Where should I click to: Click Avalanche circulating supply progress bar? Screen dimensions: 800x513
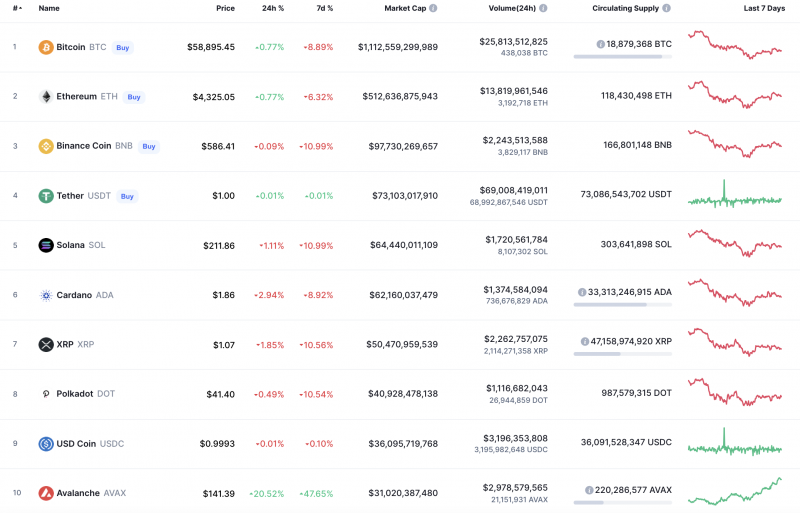pyautogui.click(x=622, y=502)
